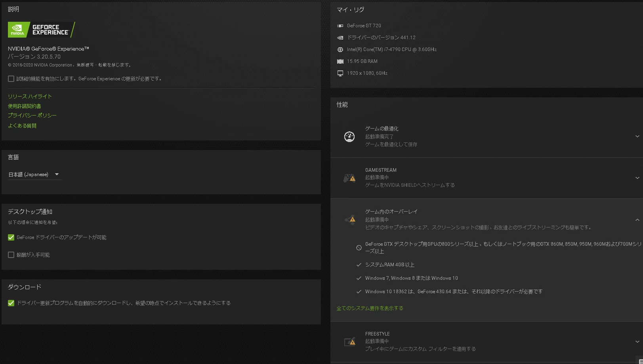Click the GAMESTREAM controller warning icon

click(349, 178)
